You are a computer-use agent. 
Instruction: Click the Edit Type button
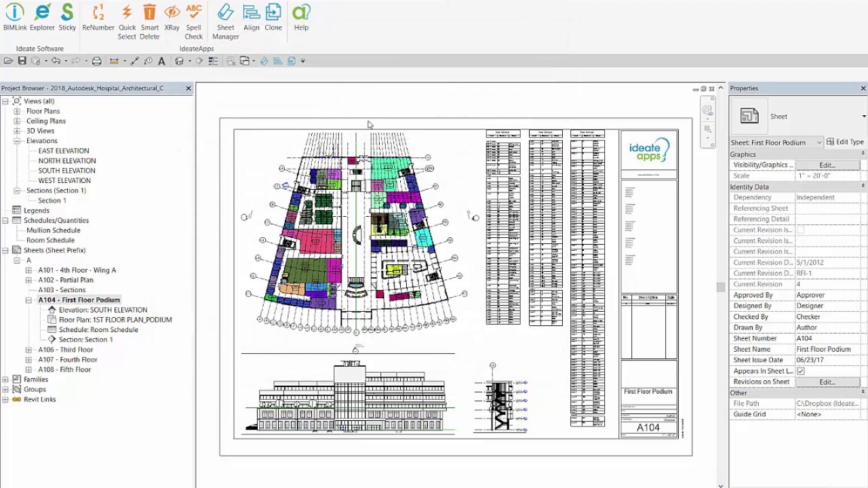(x=845, y=142)
